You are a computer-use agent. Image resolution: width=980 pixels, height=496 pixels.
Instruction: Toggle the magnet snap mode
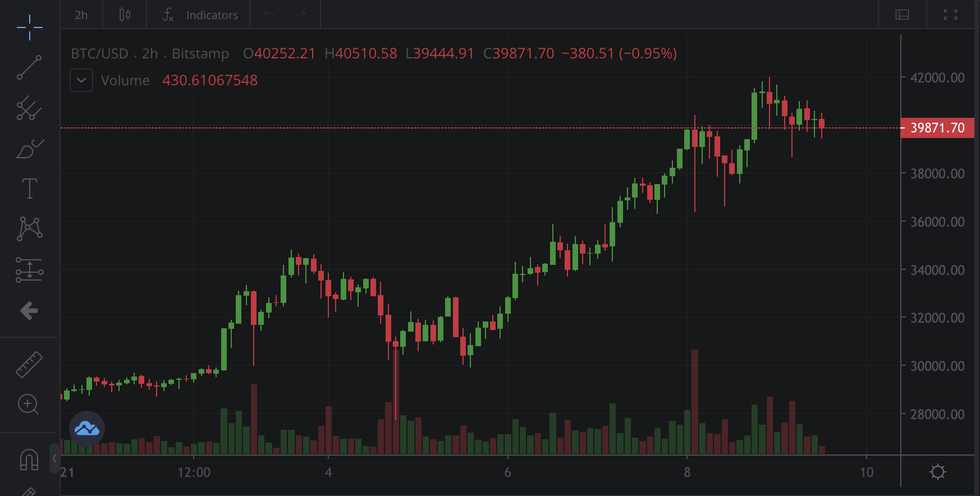coord(29,460)
